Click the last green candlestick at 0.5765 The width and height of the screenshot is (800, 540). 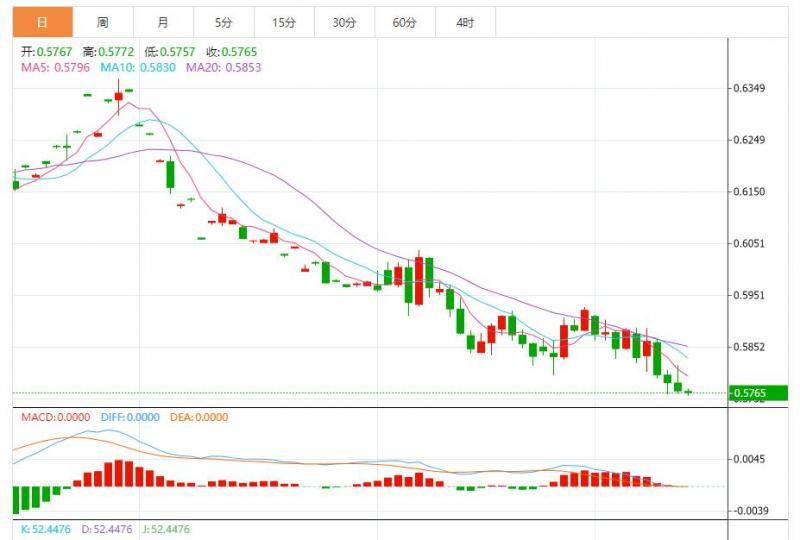(689, 392)
